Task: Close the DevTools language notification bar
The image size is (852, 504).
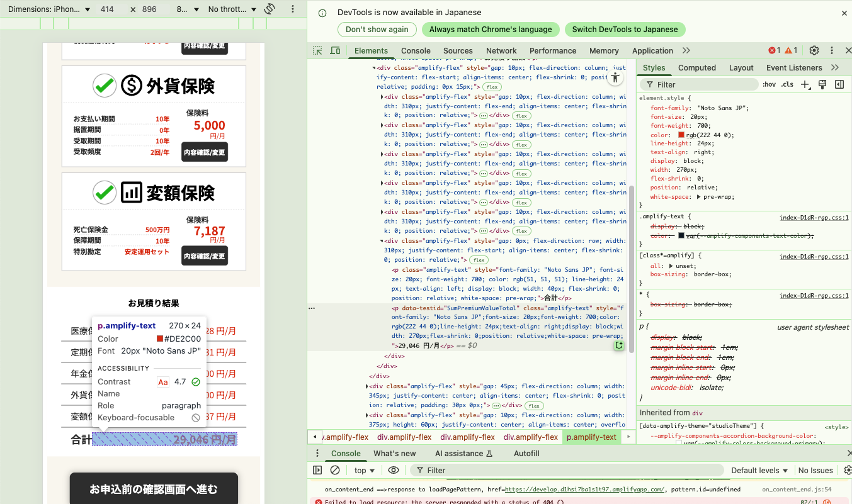Action: 844,13
